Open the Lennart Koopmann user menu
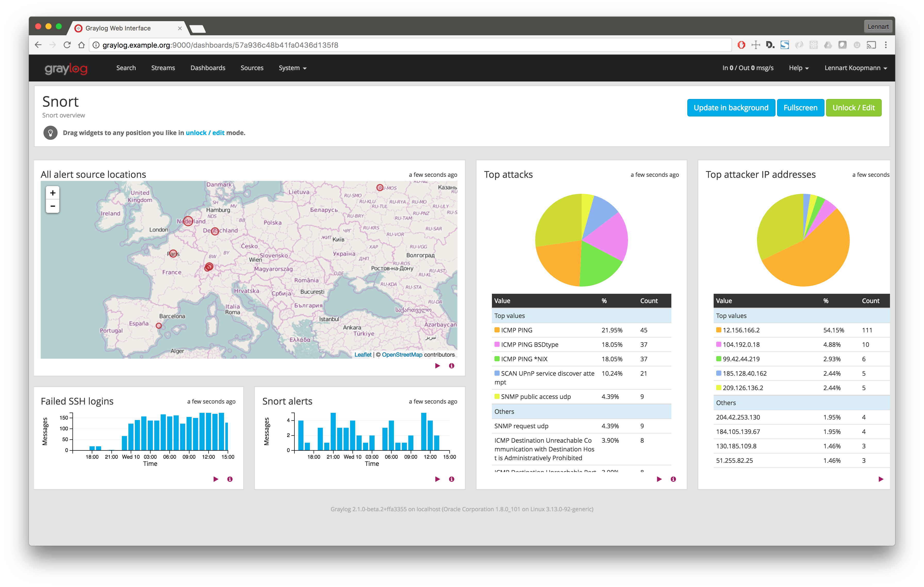Viewport: 924px width, 587px height. click(x=855, y=68)
